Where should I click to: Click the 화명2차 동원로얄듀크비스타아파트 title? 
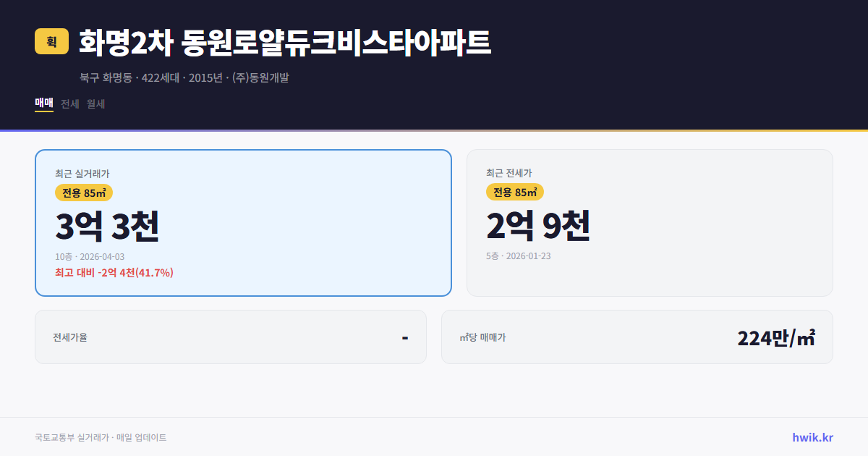[284, 42]
